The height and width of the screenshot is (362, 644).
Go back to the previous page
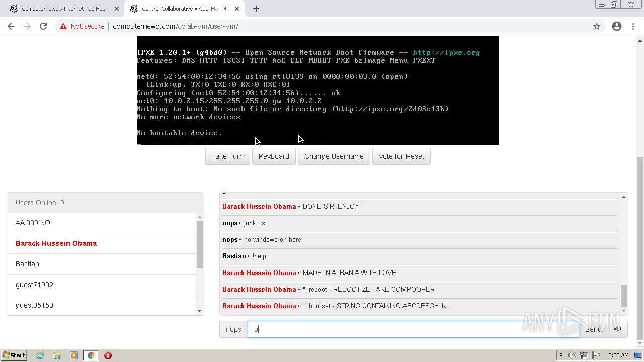click(x=11, y=26)
